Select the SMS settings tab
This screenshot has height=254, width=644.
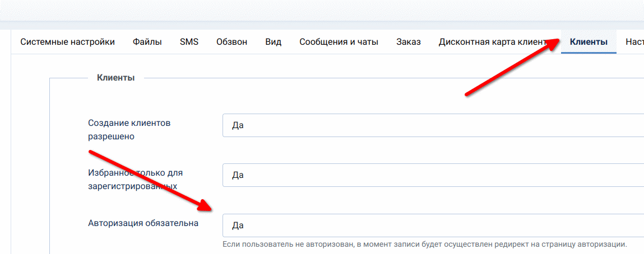189,42
